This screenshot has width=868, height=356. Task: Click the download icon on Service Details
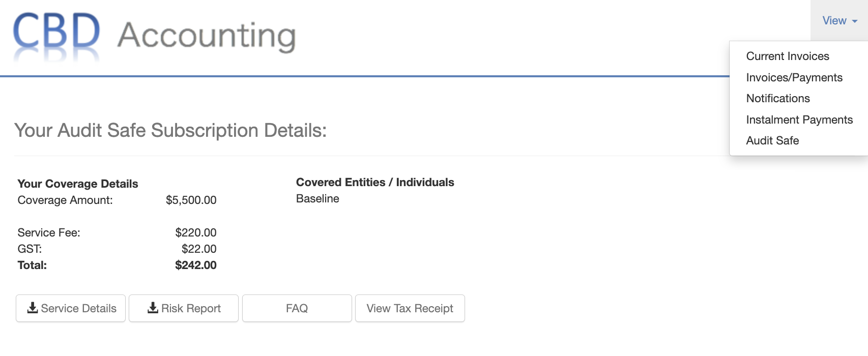(32, 308)
